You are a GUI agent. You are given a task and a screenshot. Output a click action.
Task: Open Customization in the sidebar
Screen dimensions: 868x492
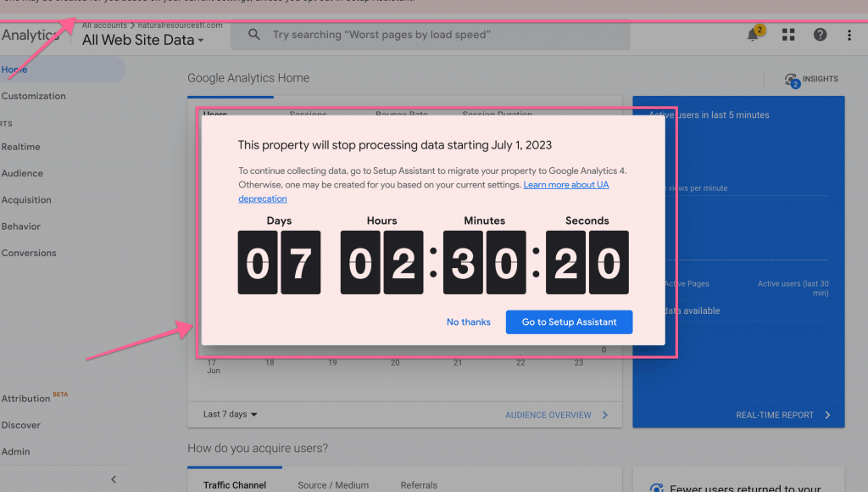pyautogui.click(x=33, y=96)
